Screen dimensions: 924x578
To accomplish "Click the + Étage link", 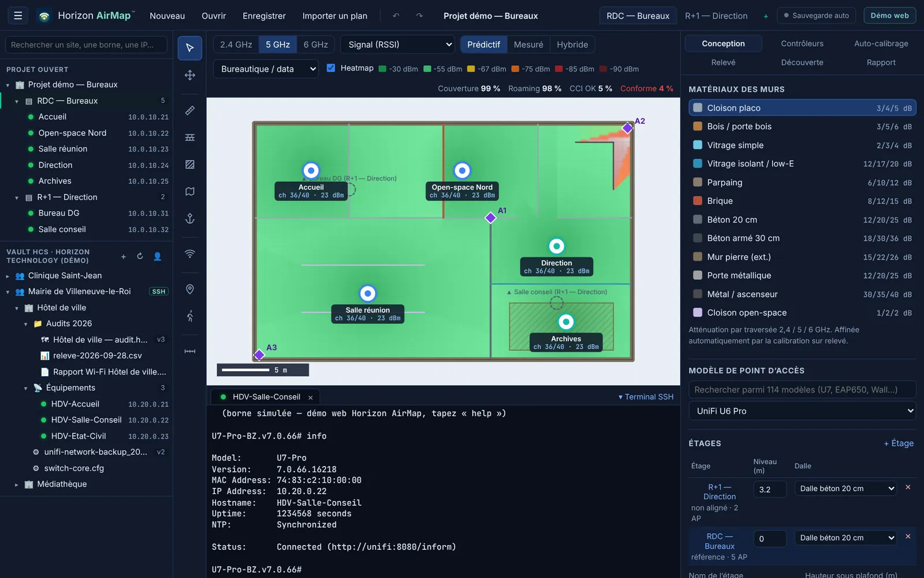I will point(899,443).
